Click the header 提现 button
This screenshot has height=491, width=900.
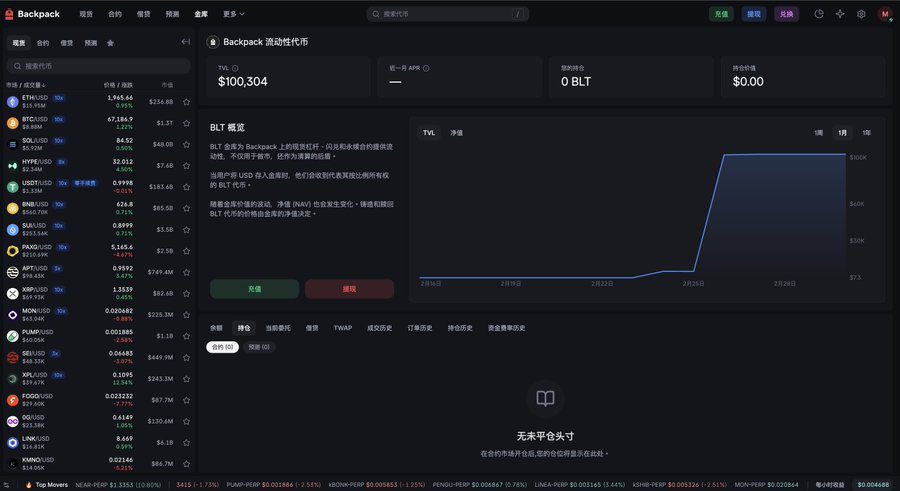click(x=754, y=14)
